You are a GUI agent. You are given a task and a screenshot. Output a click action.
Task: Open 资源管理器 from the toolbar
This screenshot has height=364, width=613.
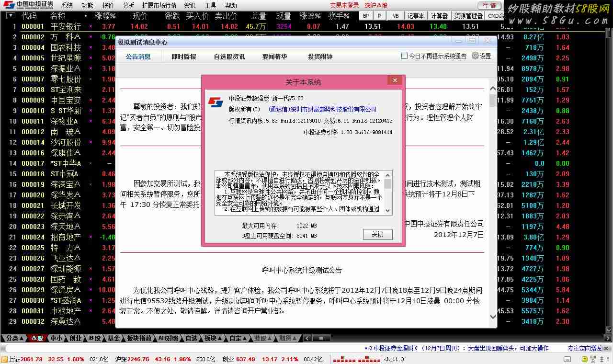pos(468,16)
